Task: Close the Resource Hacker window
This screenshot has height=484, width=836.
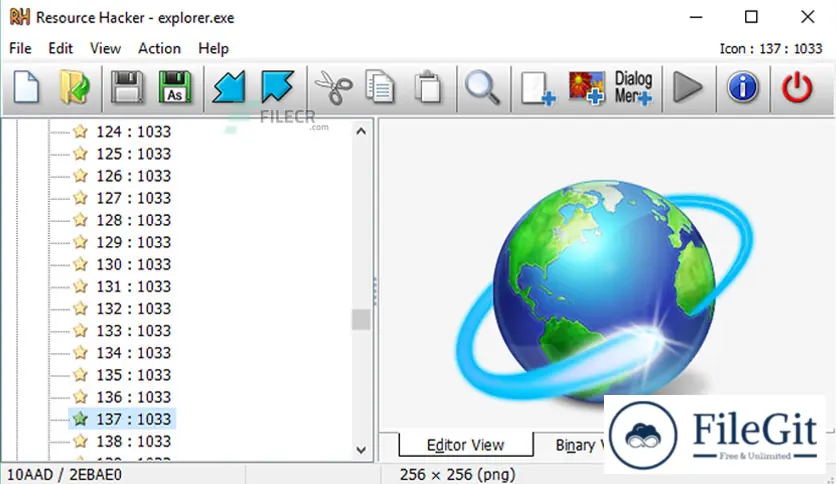Action: [807, 17]
